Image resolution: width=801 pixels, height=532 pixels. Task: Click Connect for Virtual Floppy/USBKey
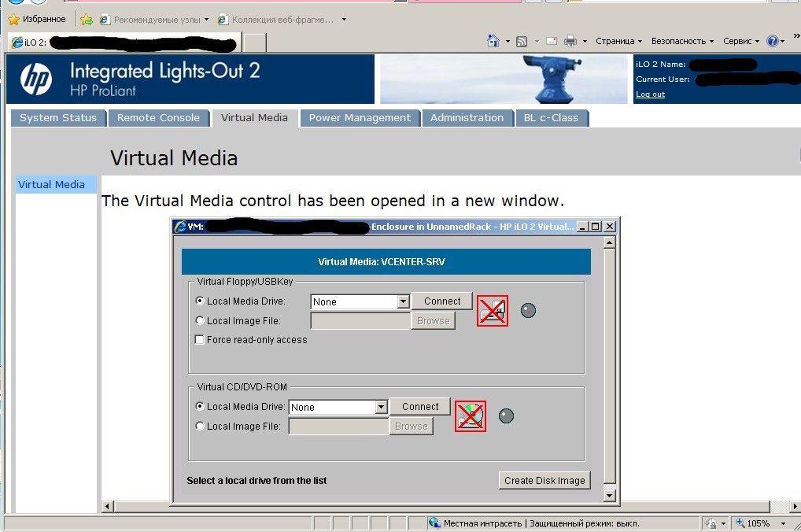point(442,301)
